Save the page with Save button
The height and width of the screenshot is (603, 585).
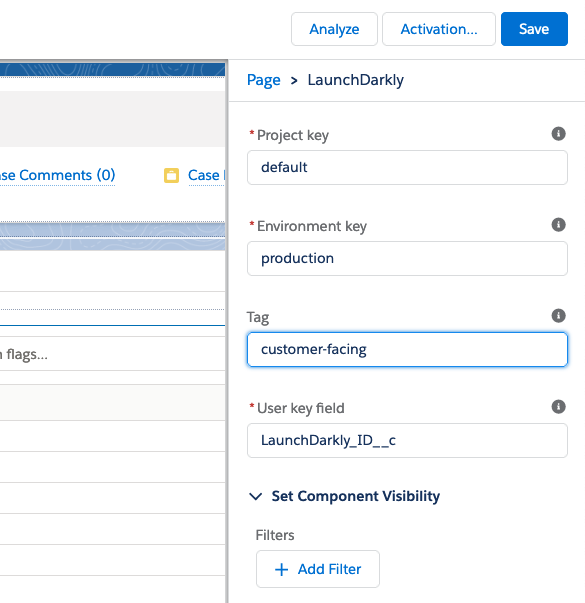tap(534, 29)
